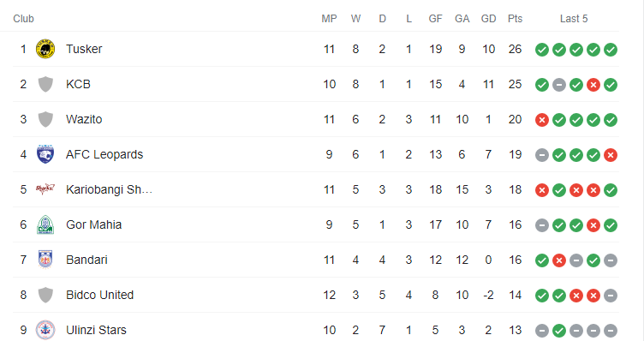Screen dimensions: 644x341
Task: Click the GD column header
Action: 488,19
